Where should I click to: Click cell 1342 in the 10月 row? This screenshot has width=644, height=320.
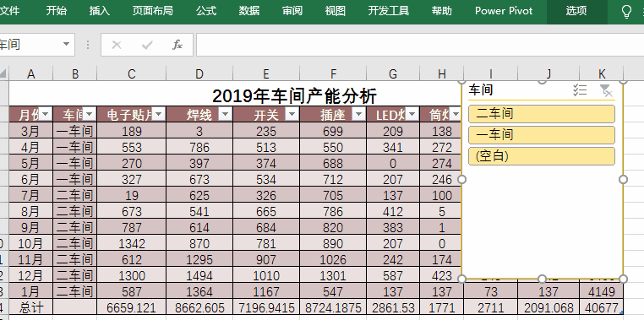click(132, 244)
